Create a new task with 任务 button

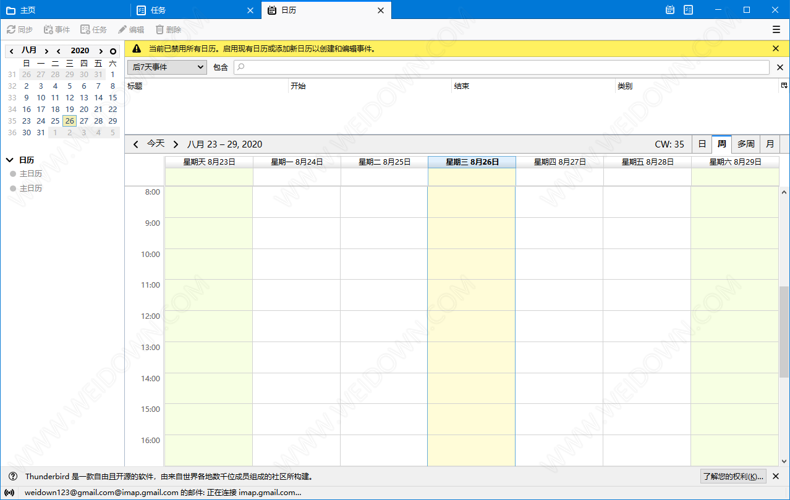[94, 30]
